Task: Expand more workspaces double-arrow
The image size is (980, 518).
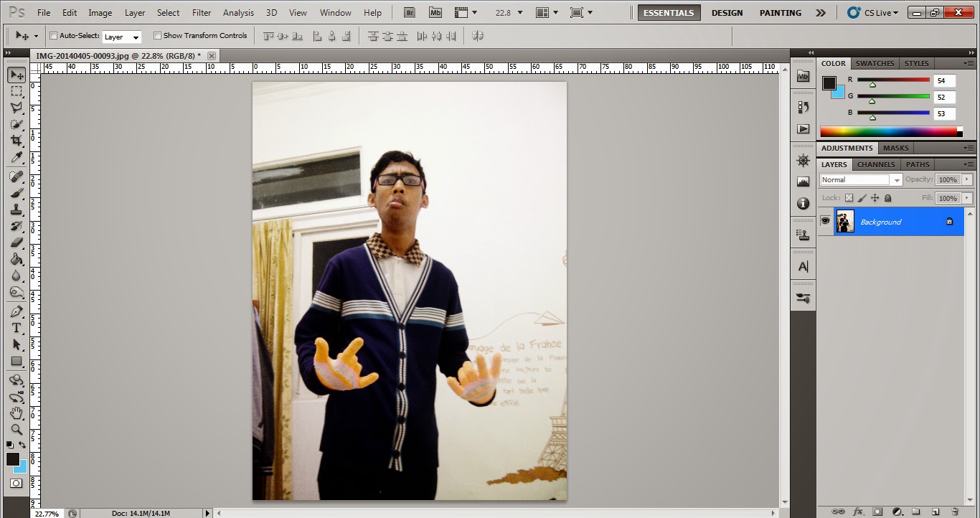Action: [x=821, y=13]
